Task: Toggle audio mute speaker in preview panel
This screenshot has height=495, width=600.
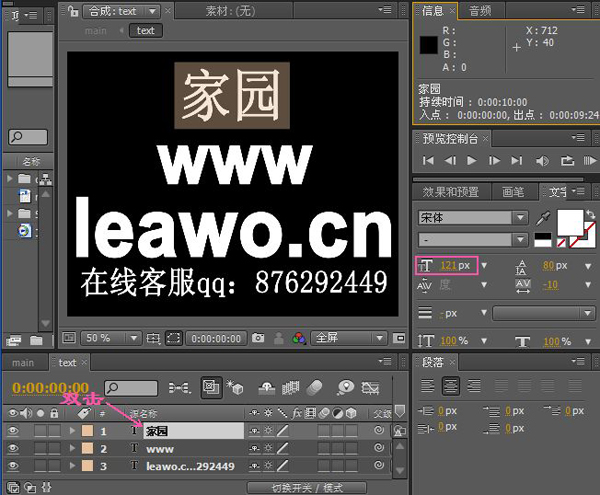Action: [542, 161]
